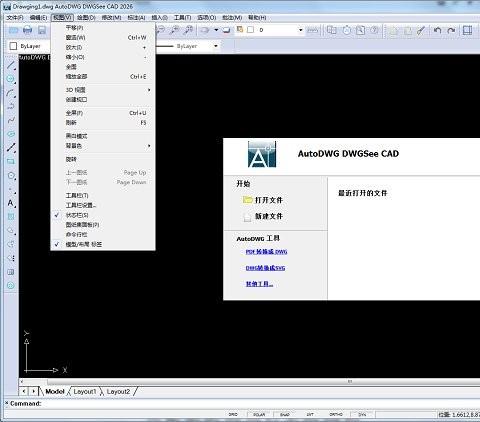
Task: Toggle DYN in the status bar
Action: click(x=362, y=414)
